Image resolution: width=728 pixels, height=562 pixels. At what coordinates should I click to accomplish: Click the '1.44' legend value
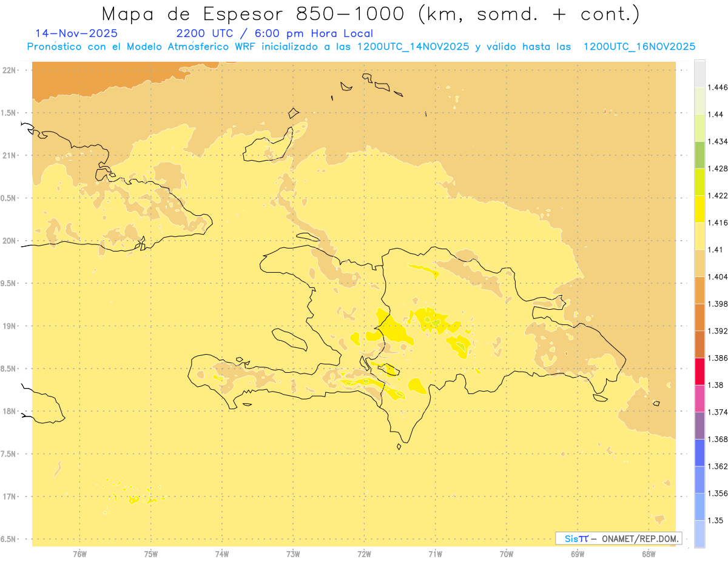click(716, 114)
